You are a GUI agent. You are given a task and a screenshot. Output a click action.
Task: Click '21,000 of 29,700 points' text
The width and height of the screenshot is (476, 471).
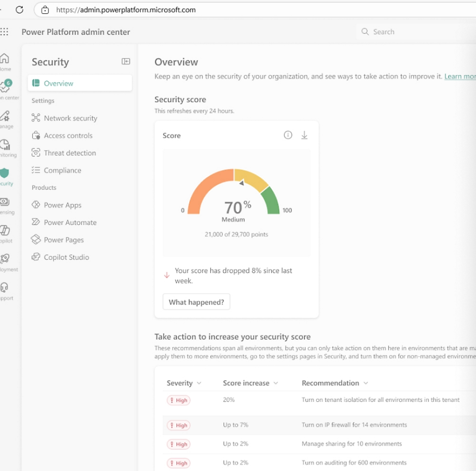click(x=236, y=234)
